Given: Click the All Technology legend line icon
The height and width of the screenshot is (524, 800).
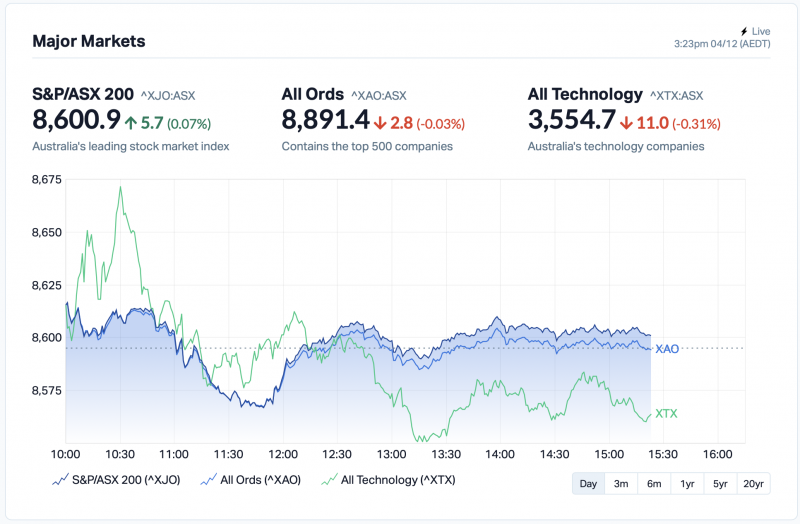Looking at the screenshot, I should 328,480.
